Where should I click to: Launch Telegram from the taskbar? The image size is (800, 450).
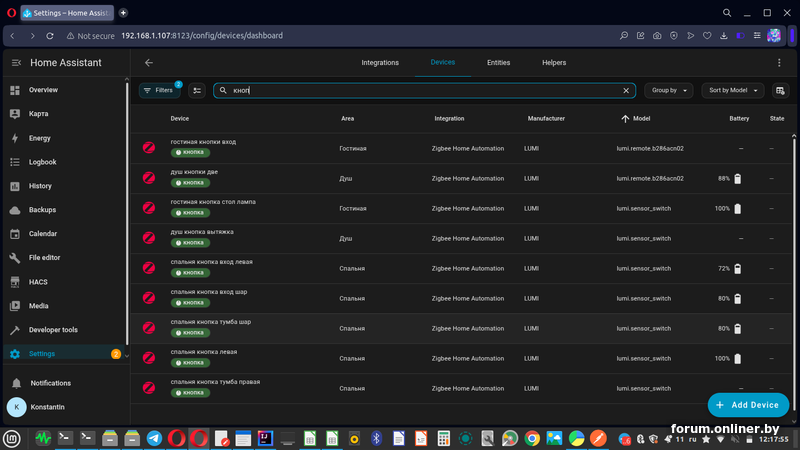(x=154, y=438)
